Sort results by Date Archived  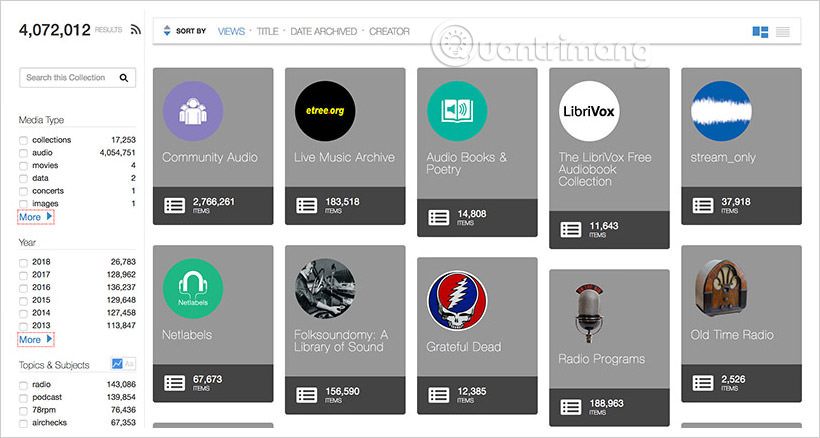coord(323,32)
